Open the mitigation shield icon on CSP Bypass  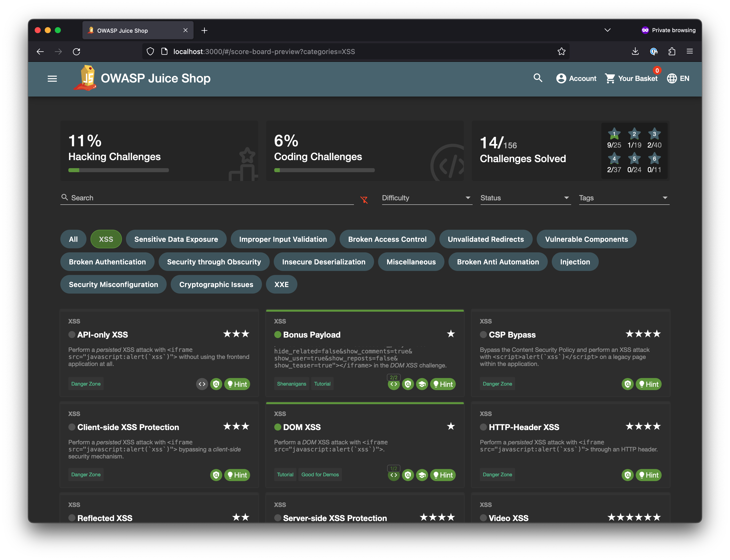pos(627,384)
